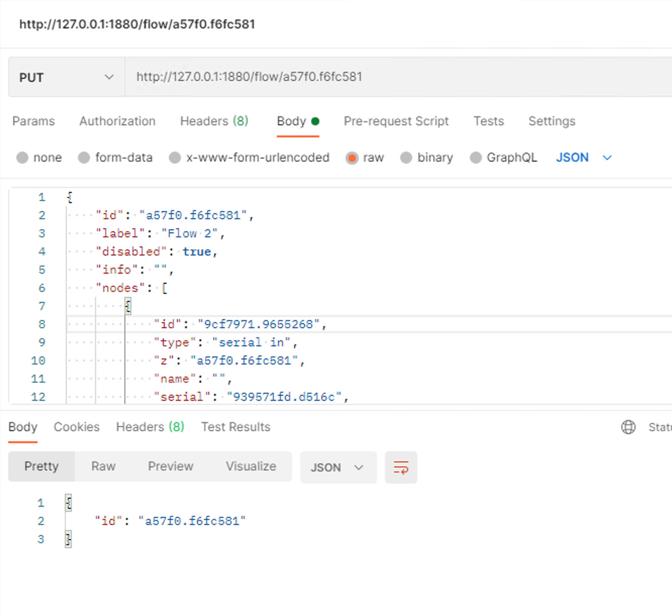Open the Params tab
The width and height of the screenshot is (672, 616).
coord(33,121)
